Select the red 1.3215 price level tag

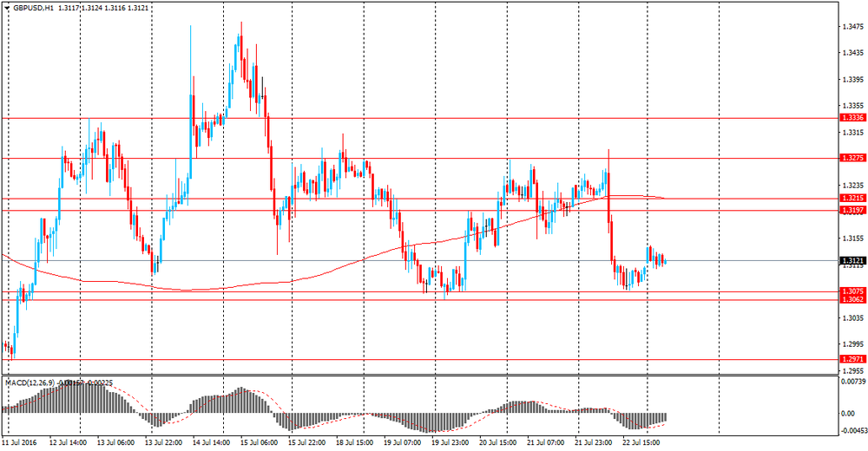(x=852, y=198)
